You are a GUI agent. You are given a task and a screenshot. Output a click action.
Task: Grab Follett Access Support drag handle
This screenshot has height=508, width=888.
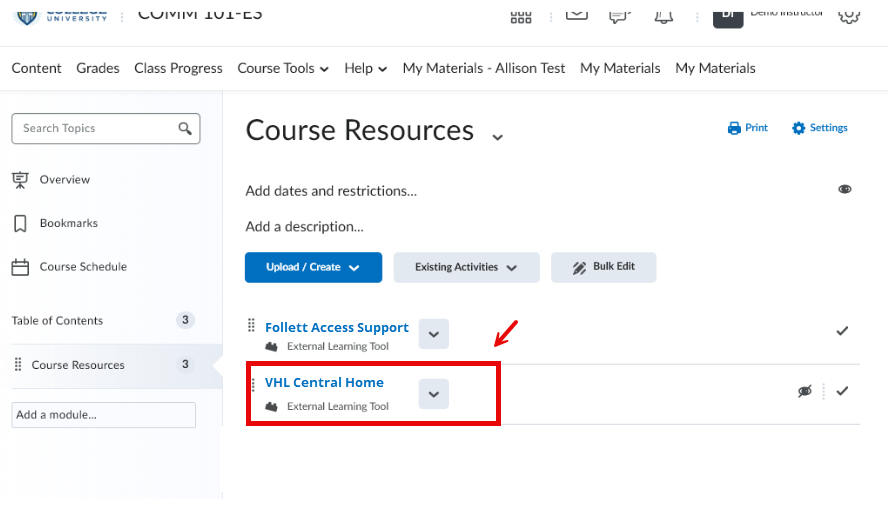coord(251,325)
